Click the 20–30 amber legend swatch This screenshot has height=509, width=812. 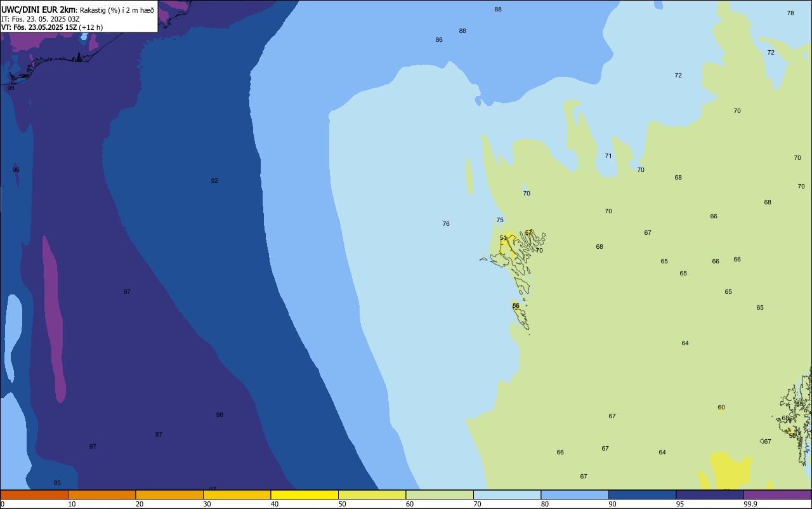click(169, 494)
